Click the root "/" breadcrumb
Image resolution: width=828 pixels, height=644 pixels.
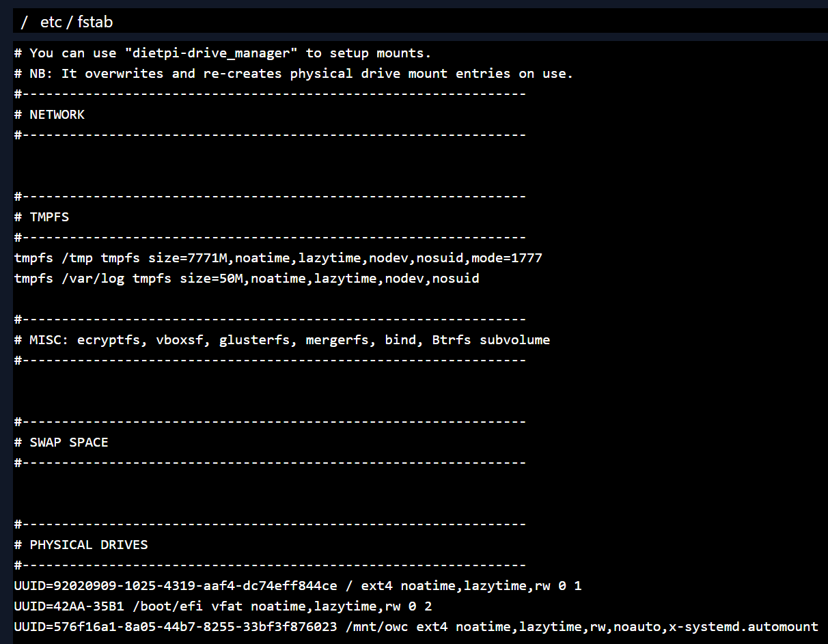[x=25, y=23]
